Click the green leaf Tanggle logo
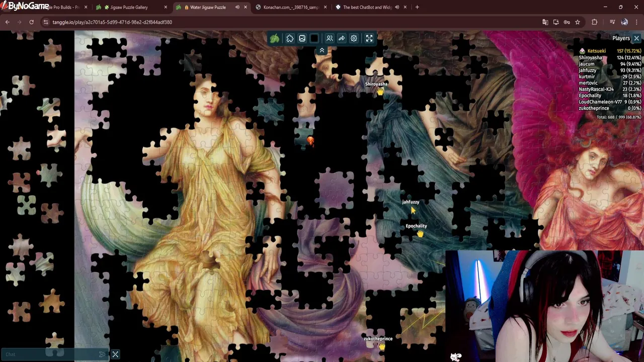 (275, 39)
